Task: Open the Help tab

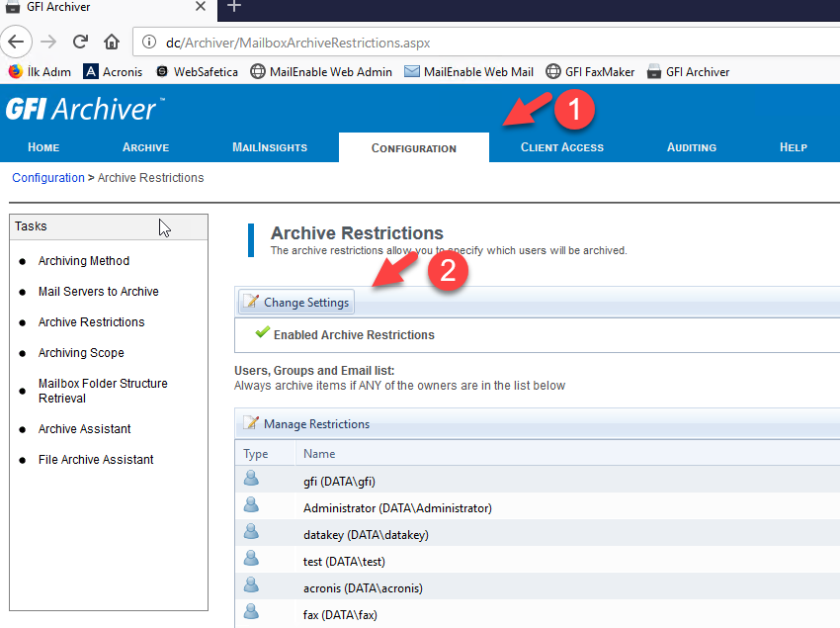Action: coord(794,147)
